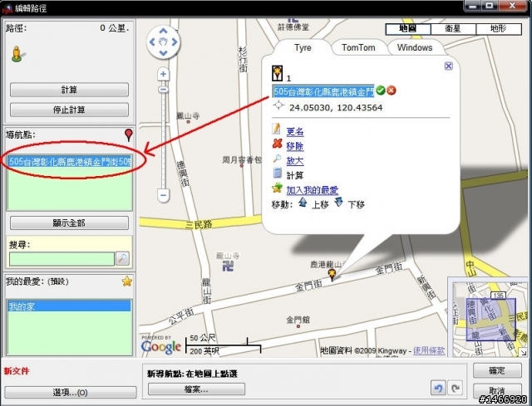Click the coordinates crosshair icon
This screenshot has width=532, height=406.
(278, 105)
